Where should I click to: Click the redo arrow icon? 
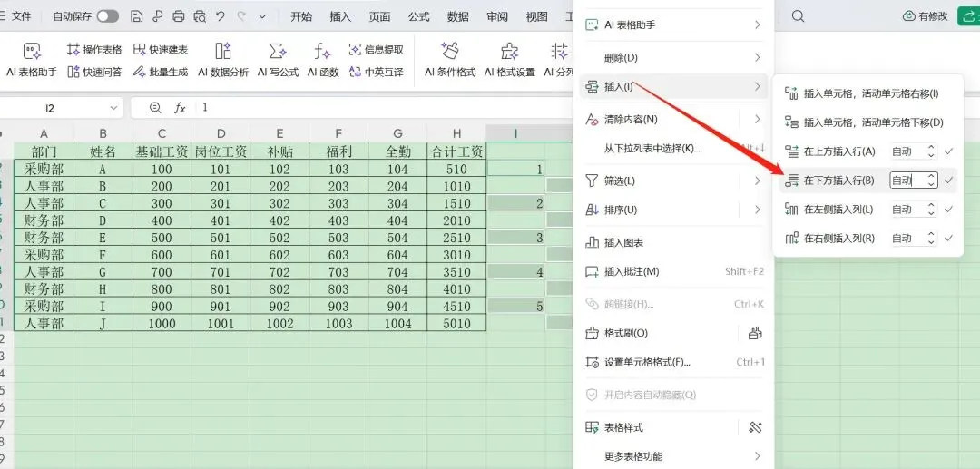tap(241, 17)
